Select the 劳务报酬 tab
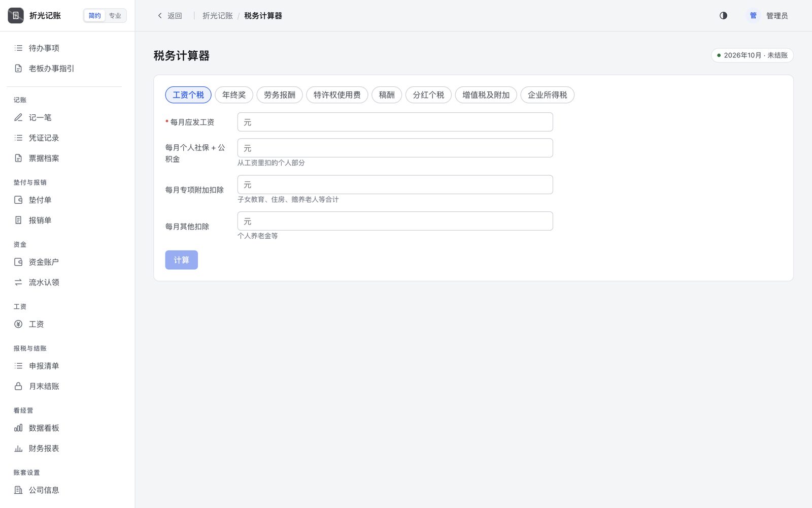Viewport: 812px width, 508px height. click(280, 95)
